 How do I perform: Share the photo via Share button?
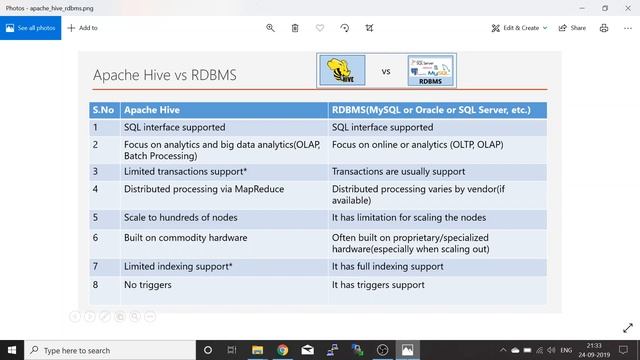[572, 28]
